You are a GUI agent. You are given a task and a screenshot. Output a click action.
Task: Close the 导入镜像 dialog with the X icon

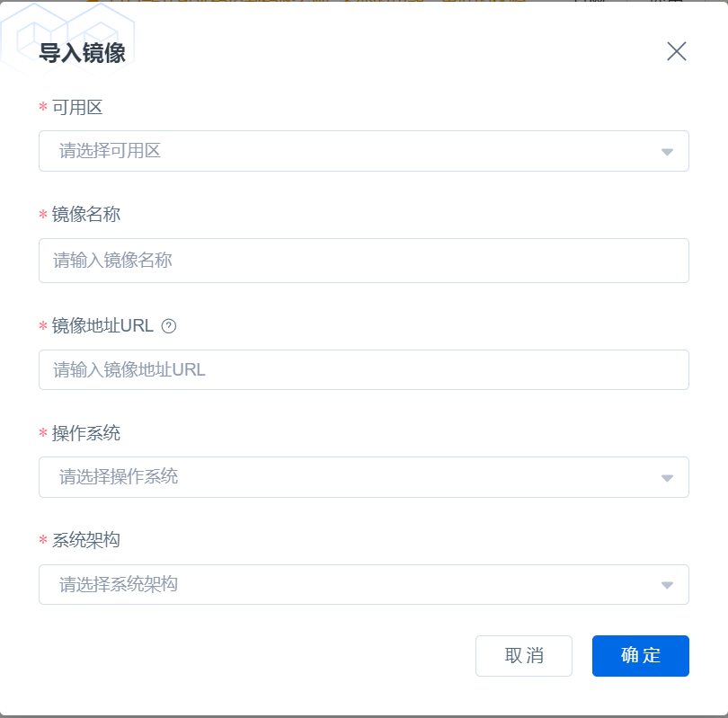677,51
